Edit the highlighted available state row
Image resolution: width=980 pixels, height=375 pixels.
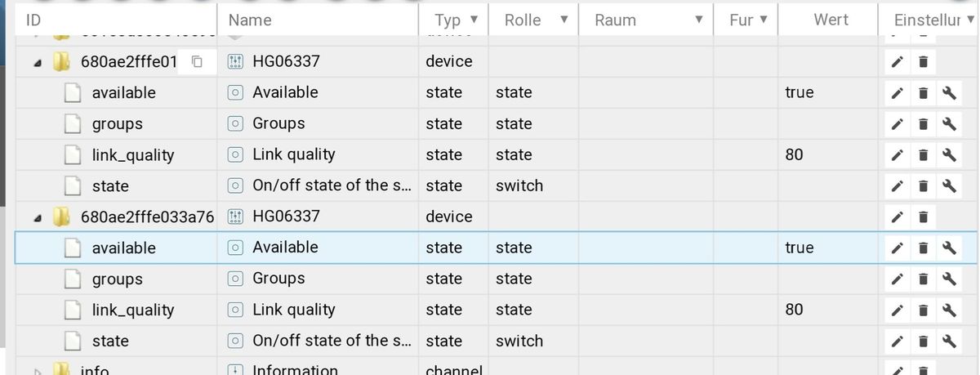pyautogui.click(x=896, y=248)
